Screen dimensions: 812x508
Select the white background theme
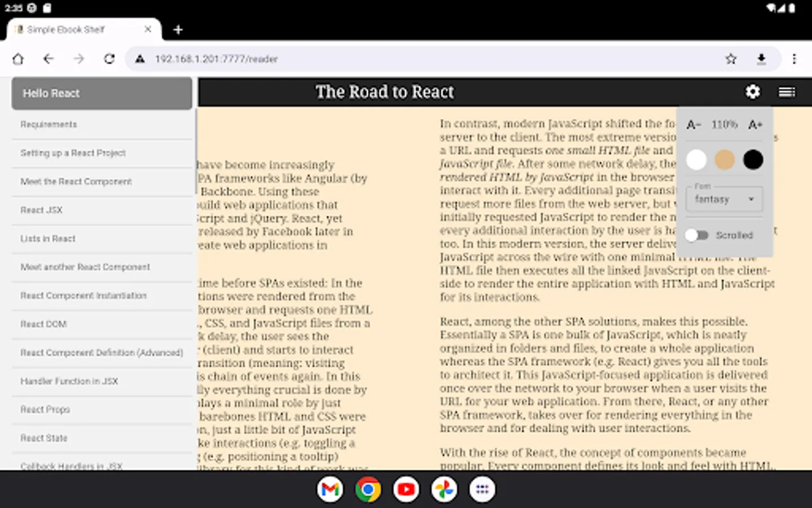tap(696, 160)
